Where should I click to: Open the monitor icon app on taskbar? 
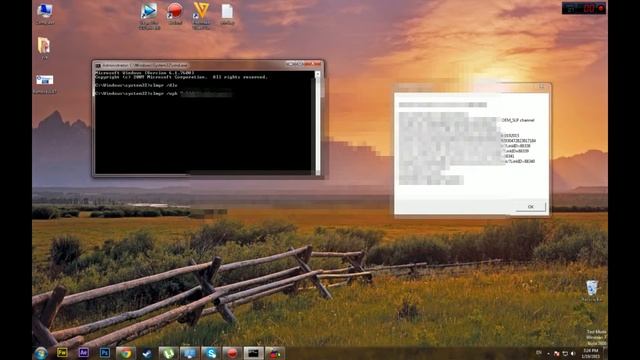[x=190, y=353]
